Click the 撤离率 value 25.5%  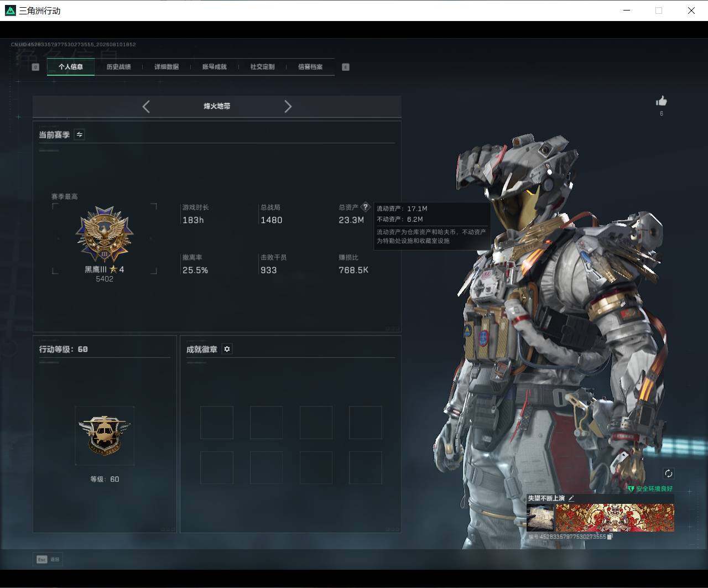click(195, 270)
